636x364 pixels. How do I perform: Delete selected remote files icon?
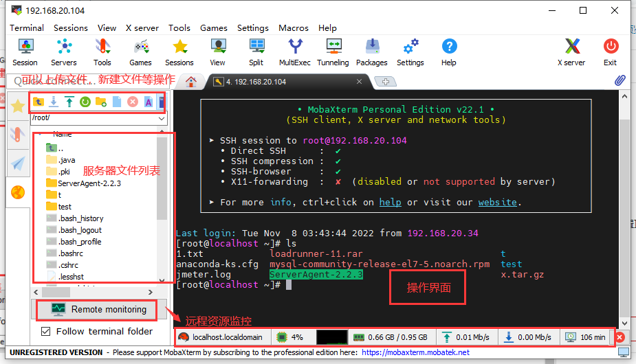[x=133, y=102]
